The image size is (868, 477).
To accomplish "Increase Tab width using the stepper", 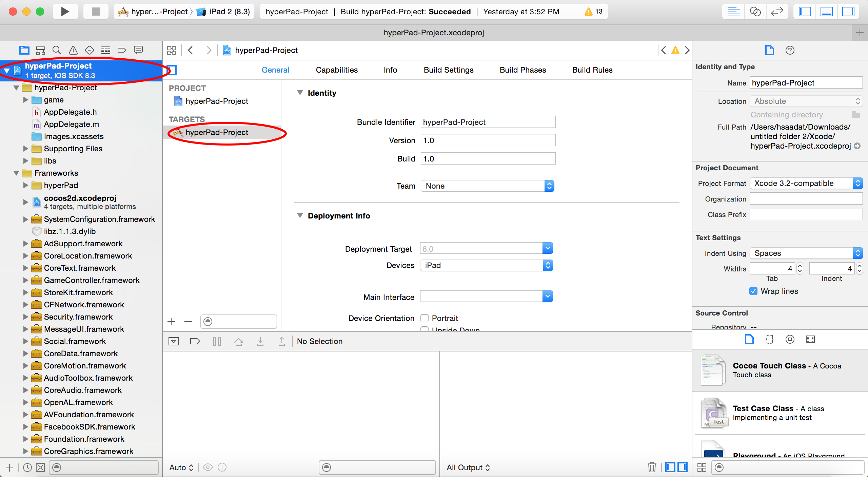I will 799,266.
